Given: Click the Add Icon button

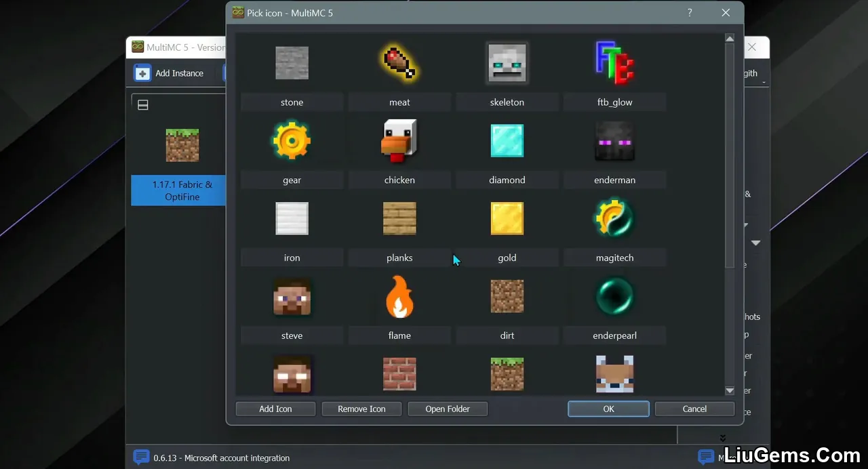Looking at the screenshot, I should [x=275, y=409].
